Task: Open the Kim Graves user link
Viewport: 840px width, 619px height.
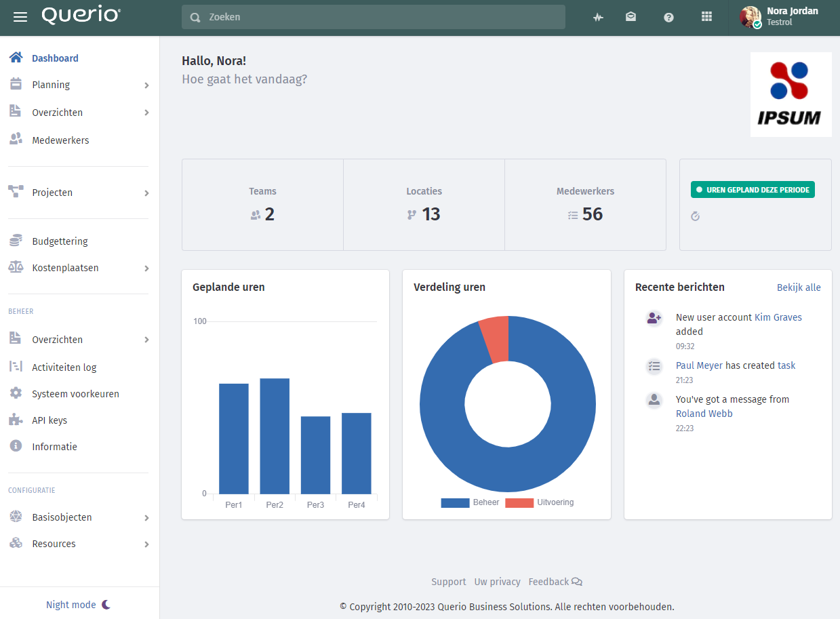Action: [778, 317]
